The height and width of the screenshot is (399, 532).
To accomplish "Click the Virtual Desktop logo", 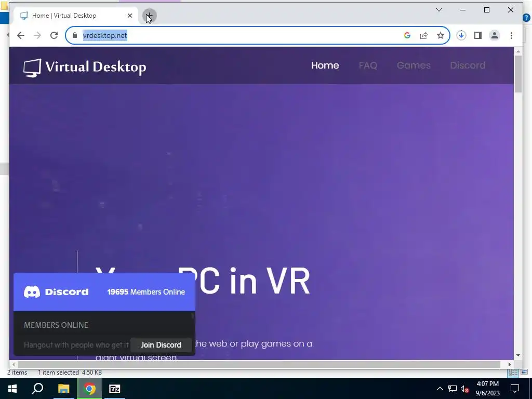I will click(x=85, y=67).
